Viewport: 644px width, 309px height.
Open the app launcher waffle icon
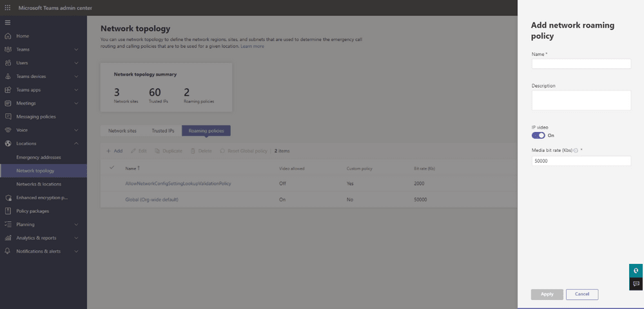pyautogui.click(x=8, y=7)
